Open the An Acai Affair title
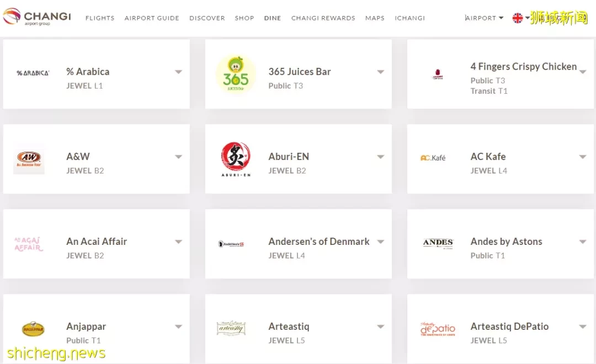The width and height of the screenshot is (596, 364). [x=97, y=241]
